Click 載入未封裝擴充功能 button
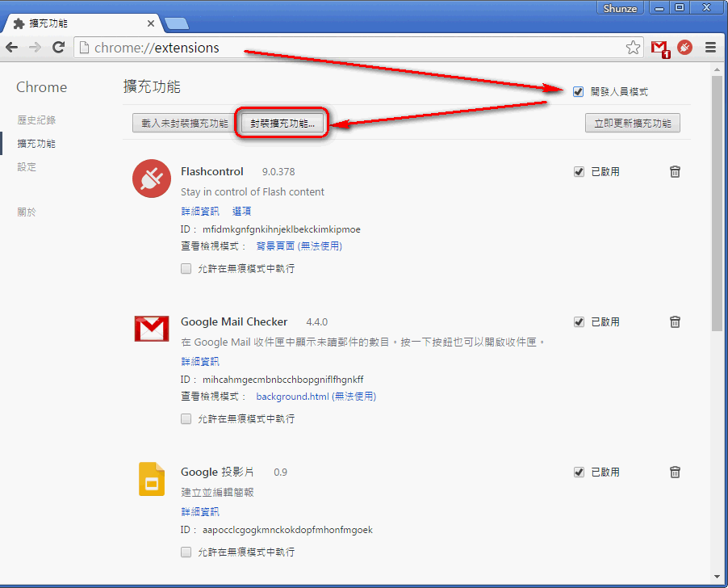The width and height of the screenshot is (728, 588). [184, 123]
